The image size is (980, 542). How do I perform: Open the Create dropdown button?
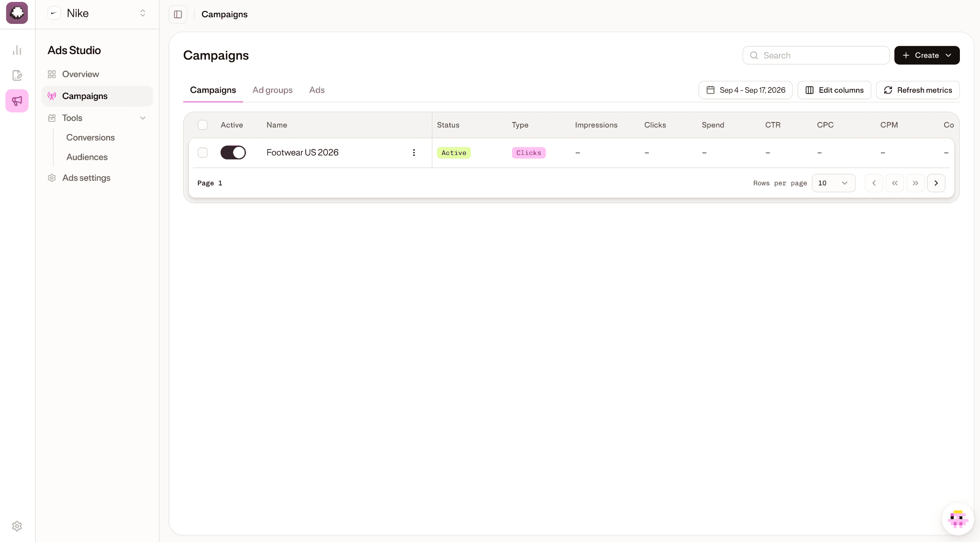click(x=927, y=55)
